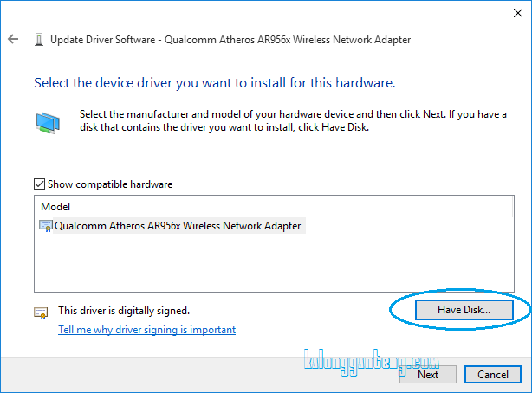Click the 'Select the device driver' heading
The width and height of the screenshot is (532, 393).
coord(215,83)
